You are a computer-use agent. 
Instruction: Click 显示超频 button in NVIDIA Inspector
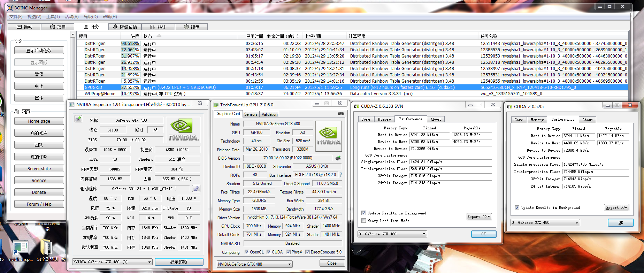point(179,262)
